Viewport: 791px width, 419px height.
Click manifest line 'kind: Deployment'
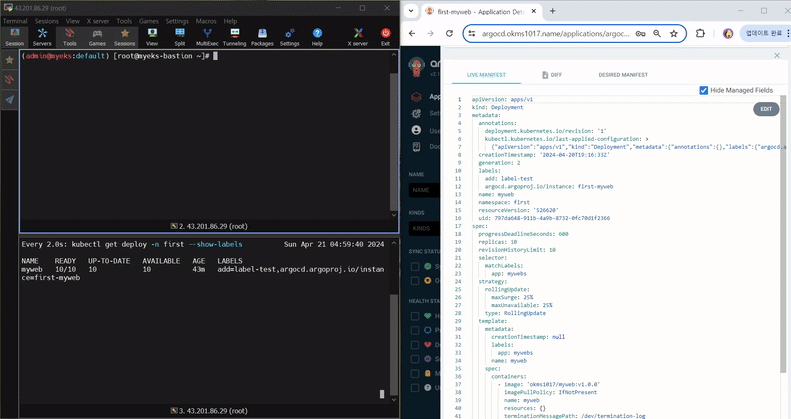point(497,107)
